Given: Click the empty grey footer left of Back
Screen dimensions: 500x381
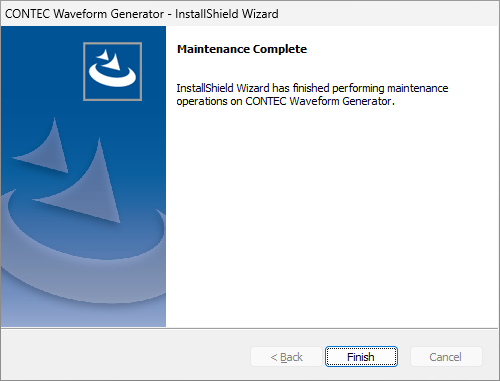Looking at the screenshot, I should (x=125, y=357).
